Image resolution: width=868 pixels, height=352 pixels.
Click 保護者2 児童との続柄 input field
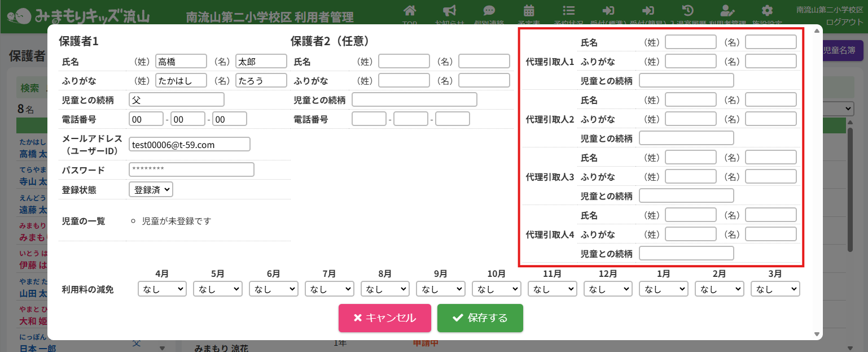coord(414,100)
